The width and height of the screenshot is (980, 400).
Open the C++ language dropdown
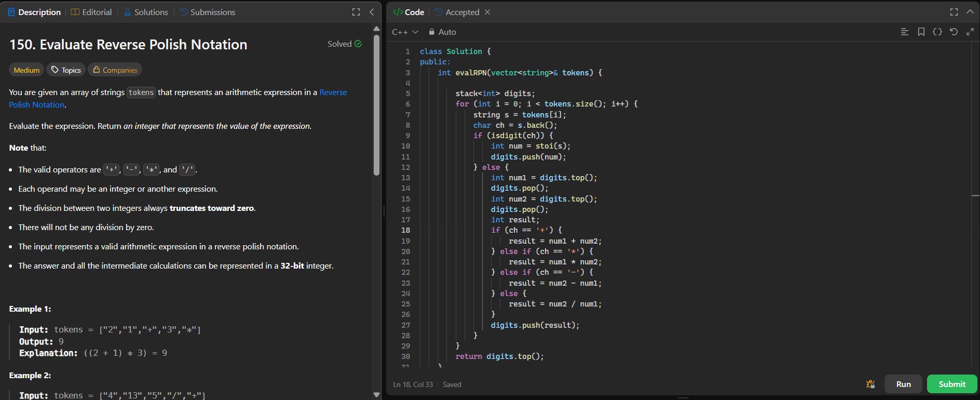point(405,32)
